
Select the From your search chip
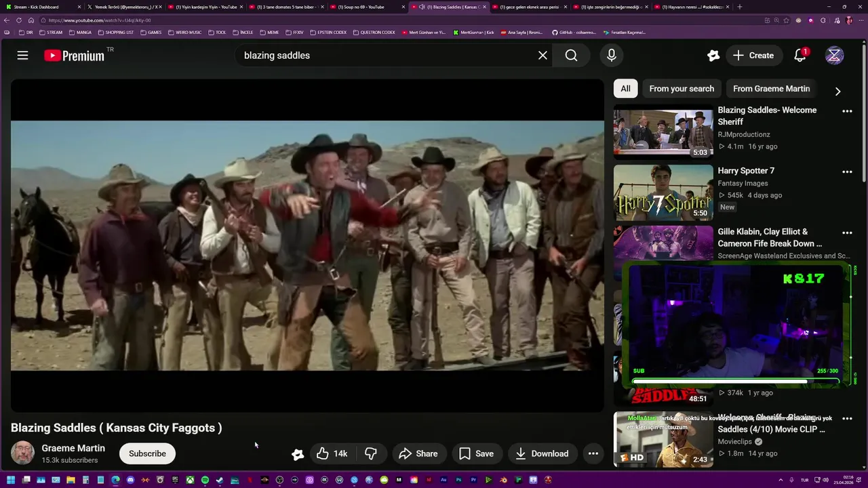[682, 89]
